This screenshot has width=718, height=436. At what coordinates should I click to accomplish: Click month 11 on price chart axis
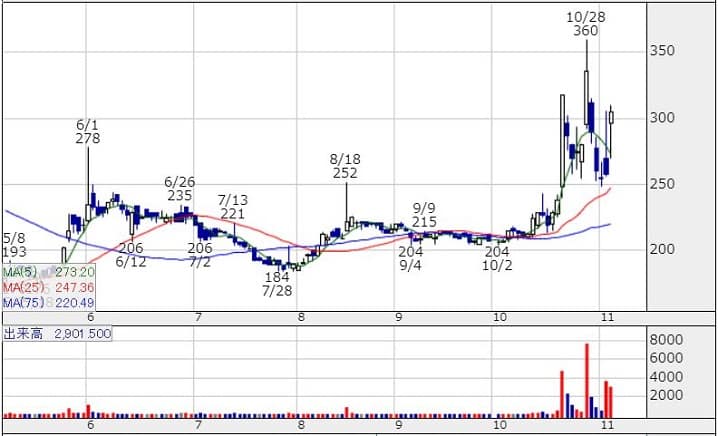607,317
